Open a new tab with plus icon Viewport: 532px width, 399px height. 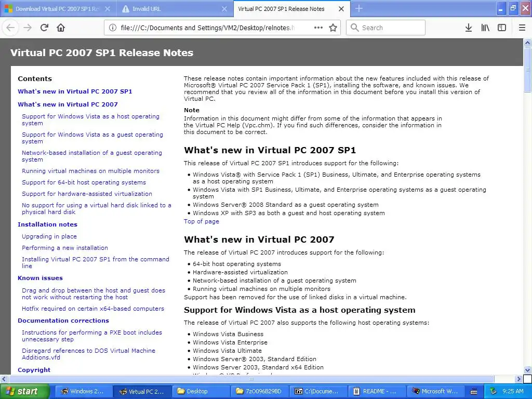point(358,8)
